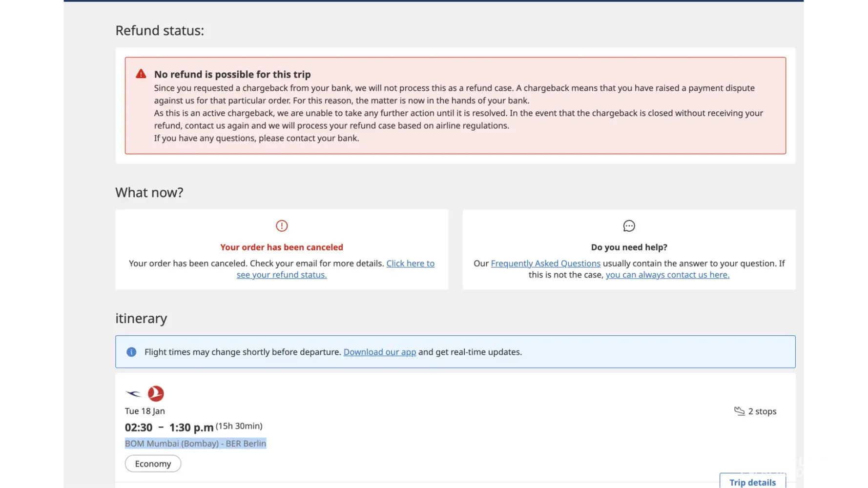Click the 'Your order has been canceled' heading

coord(282,247)
